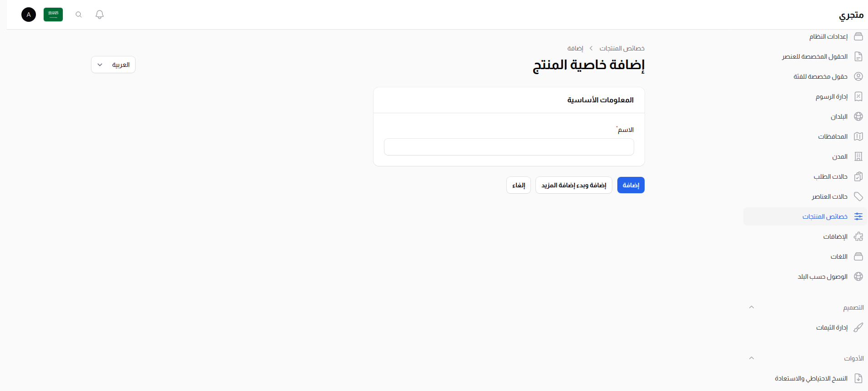Click the المحافظات map icon
868x391 pixels.
point(858,136)
